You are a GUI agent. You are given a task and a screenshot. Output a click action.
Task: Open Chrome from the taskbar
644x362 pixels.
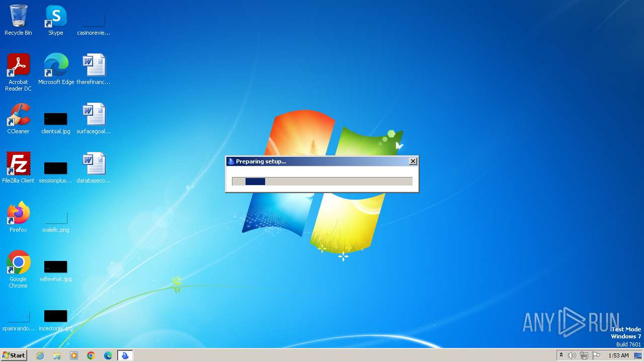(91, 355)
